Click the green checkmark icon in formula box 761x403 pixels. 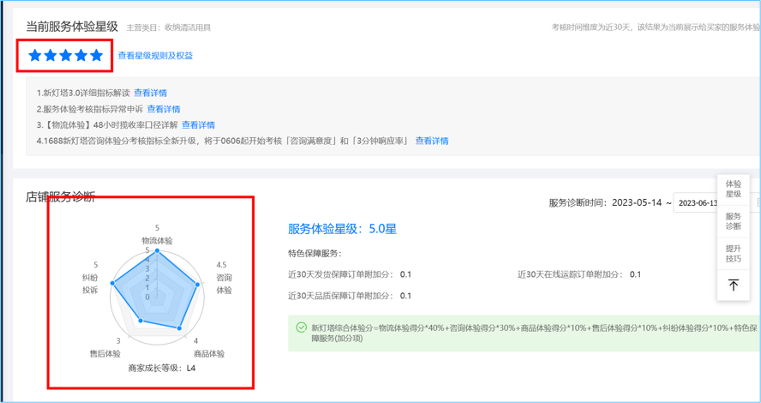[301, 326]
